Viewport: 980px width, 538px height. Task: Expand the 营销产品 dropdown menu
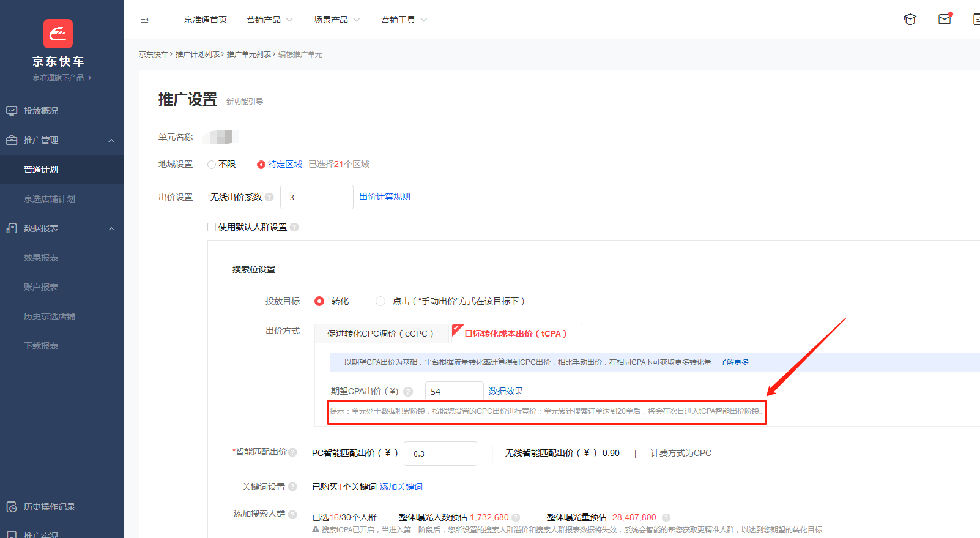(x=269, y=20)
